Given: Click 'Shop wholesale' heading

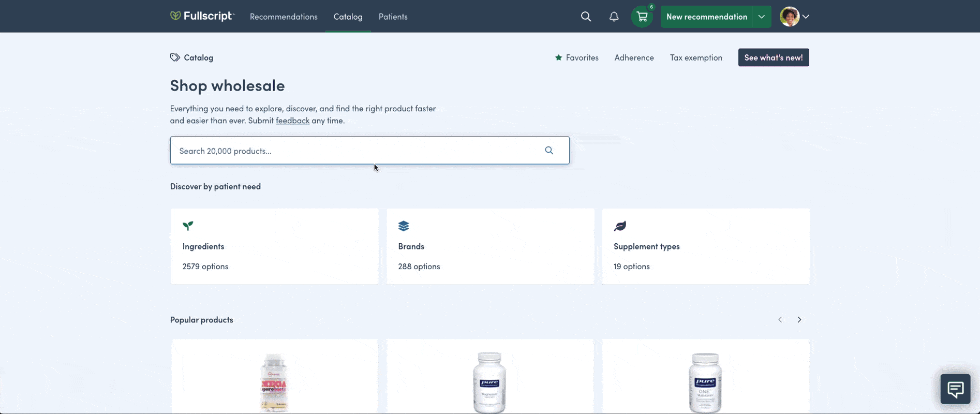Looking at the screenshot, I should (x=227, y=85).
